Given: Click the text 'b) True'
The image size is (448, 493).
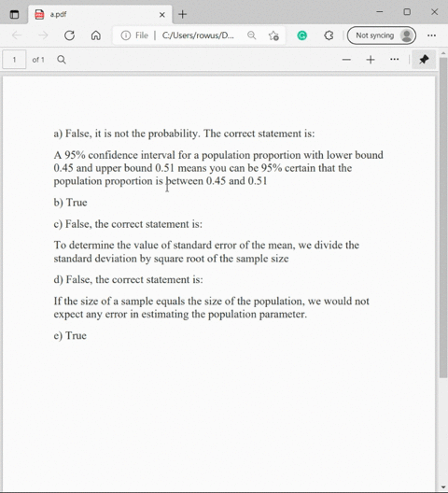Looking at the screenshot, I should [x=70, y=203].
